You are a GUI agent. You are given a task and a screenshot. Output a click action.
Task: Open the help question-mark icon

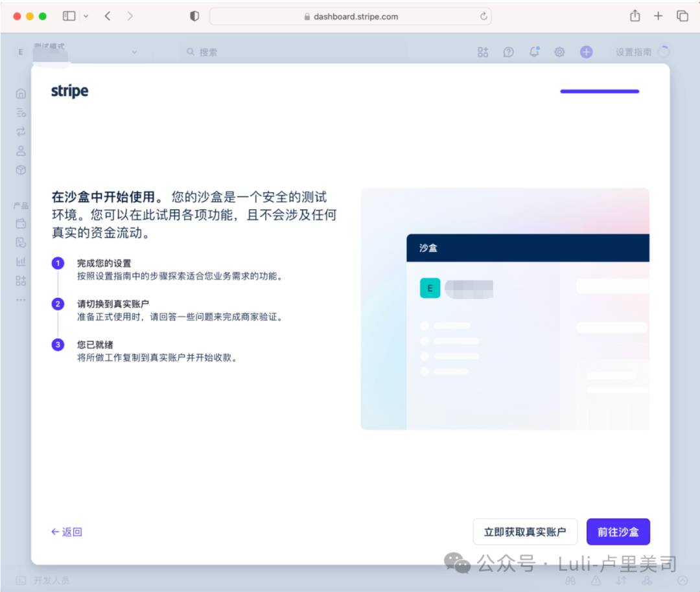[508, 52]
